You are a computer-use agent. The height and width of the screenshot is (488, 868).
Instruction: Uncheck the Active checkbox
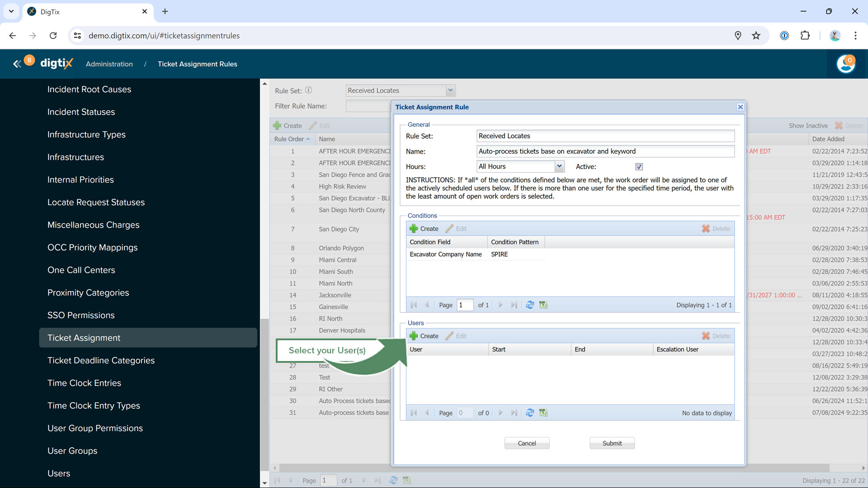[x=639, y=167]
